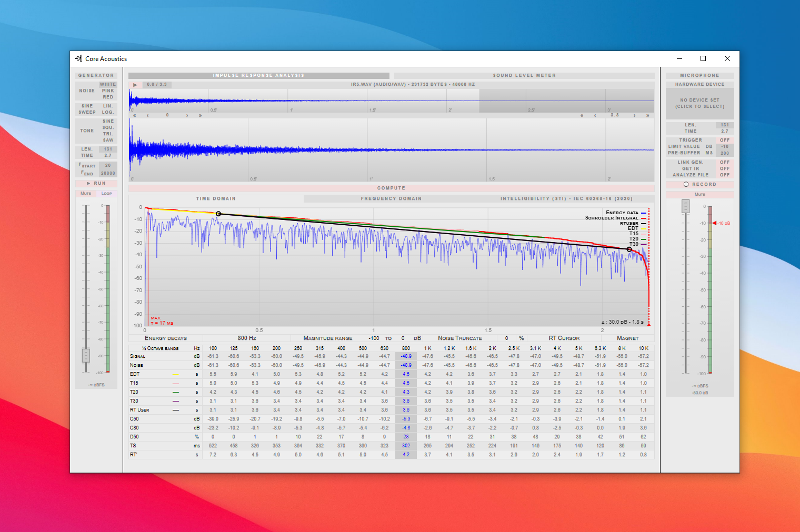Image resolution: width=800 pixels, height=532 pixels.
Task: Jump view start far left with double arrow
Action: click(135, 115)
